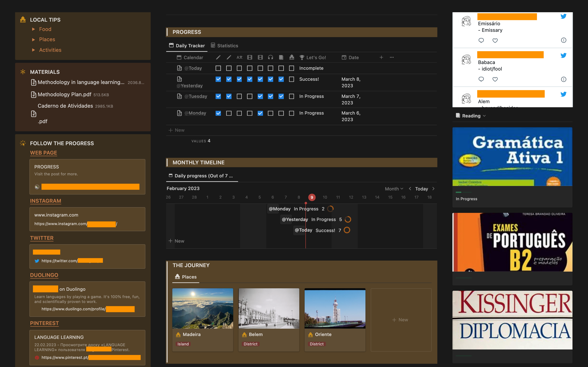Click progress ring beside @Today Success
The height and width of the screenshot is (367, 588).
pyautogui.click(x=347, y=230)
